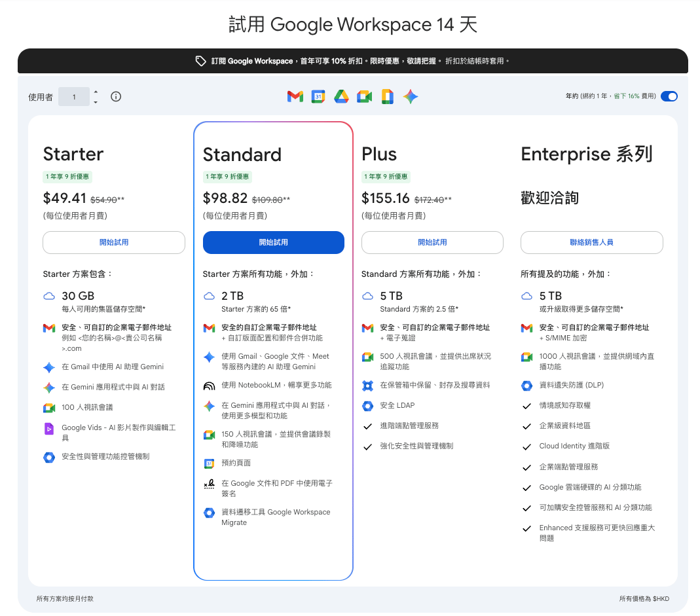This screenshot has width=700, height=616.
Task: Click the cloud icon beside Plus 5 TB
Action: (367, 296)
